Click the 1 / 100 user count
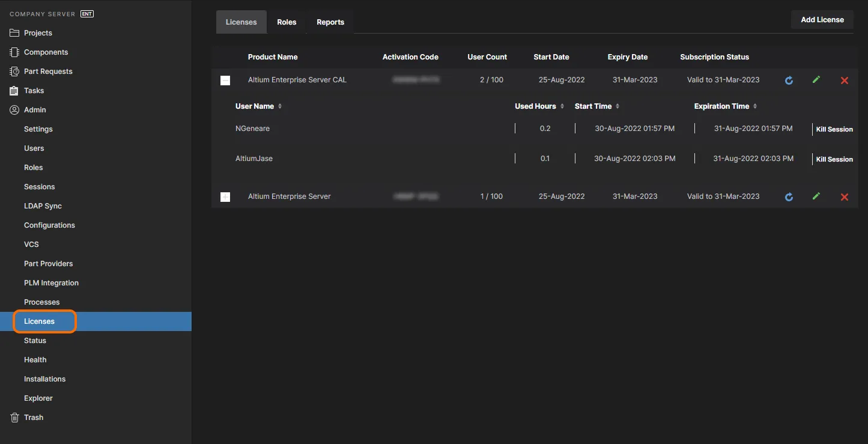 point(491,196)
